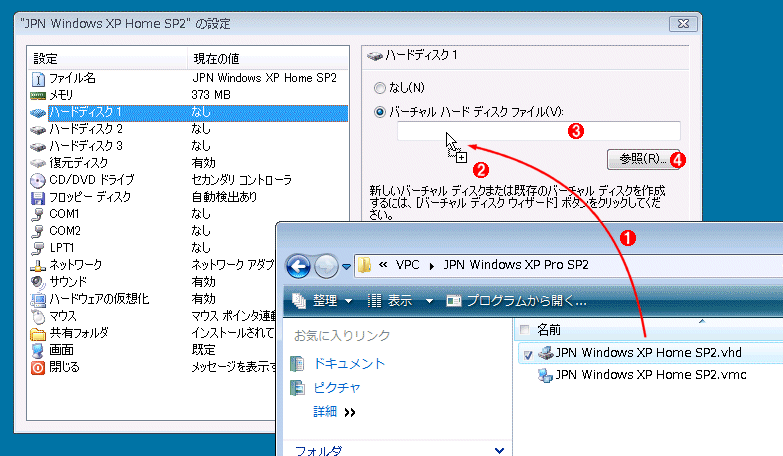Select the 共有フォルダ row label
This screenshot has height=456, width=783.
pos(79,333)
